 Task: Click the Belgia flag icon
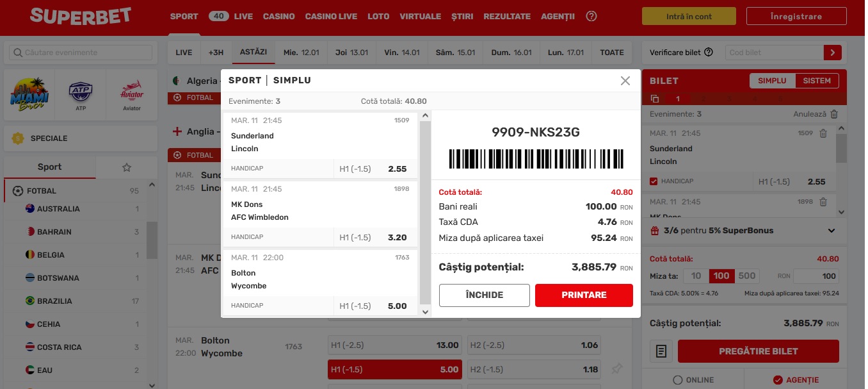tap(29, 255)
